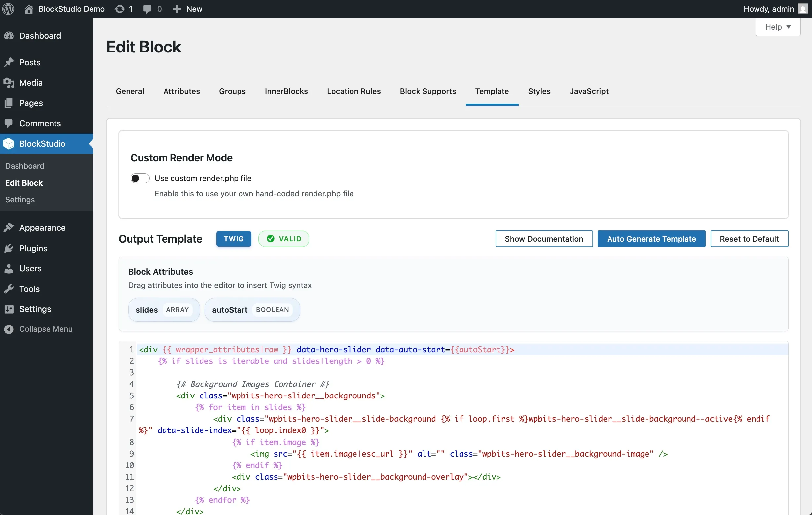Switch to the Styles tab
This screenshot has width=812, height=515.
pyautogui.click(x=539, y=91)
